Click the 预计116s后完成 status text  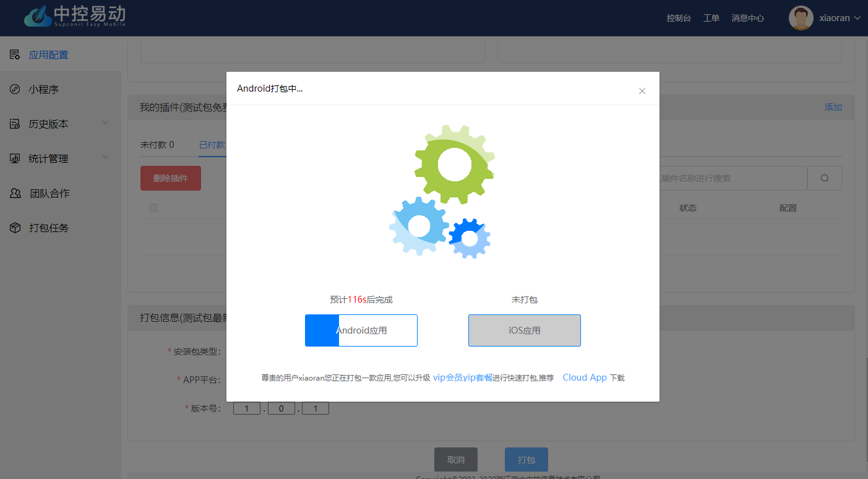coord(361,300)
